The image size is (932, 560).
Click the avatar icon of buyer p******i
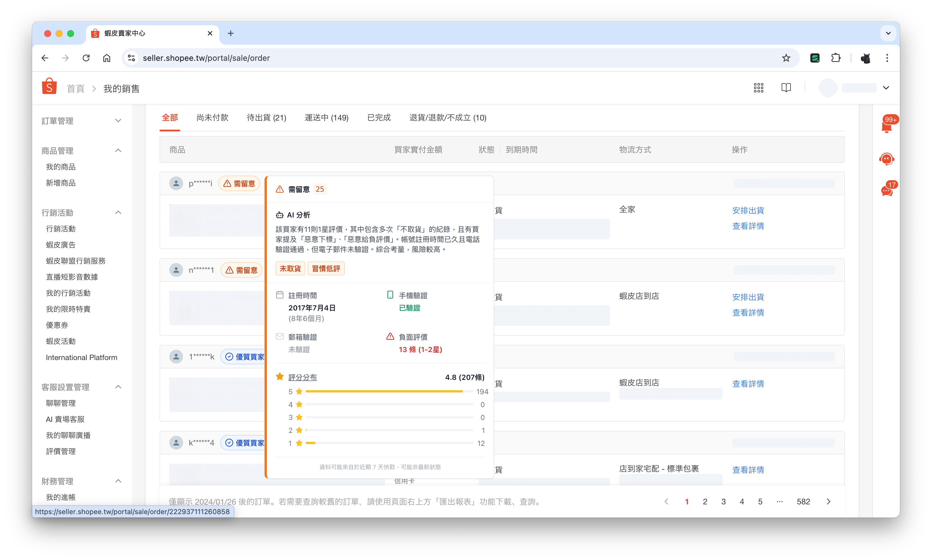(176, 183)
